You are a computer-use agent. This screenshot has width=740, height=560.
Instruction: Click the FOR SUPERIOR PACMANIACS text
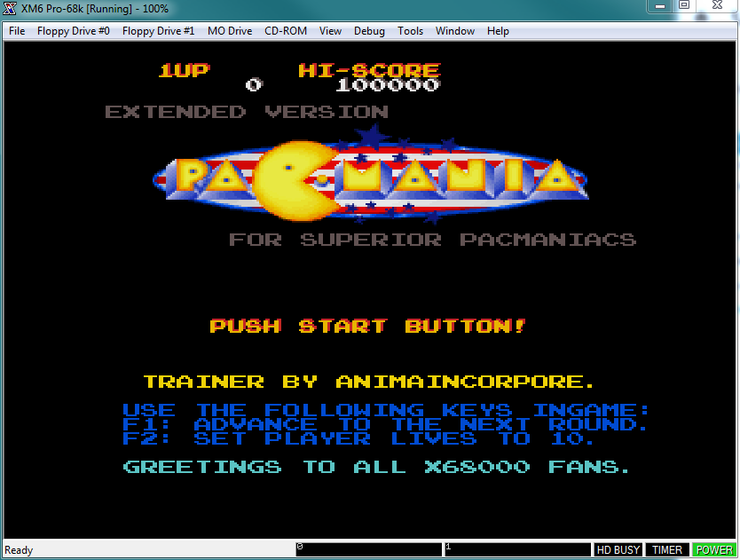[432, 240]
